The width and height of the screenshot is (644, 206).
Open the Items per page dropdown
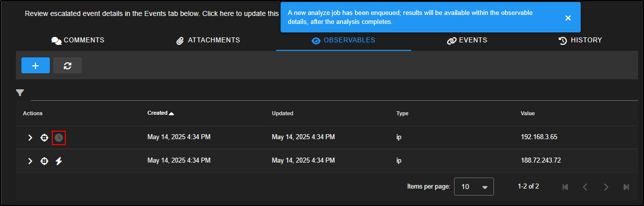point(474,187)
